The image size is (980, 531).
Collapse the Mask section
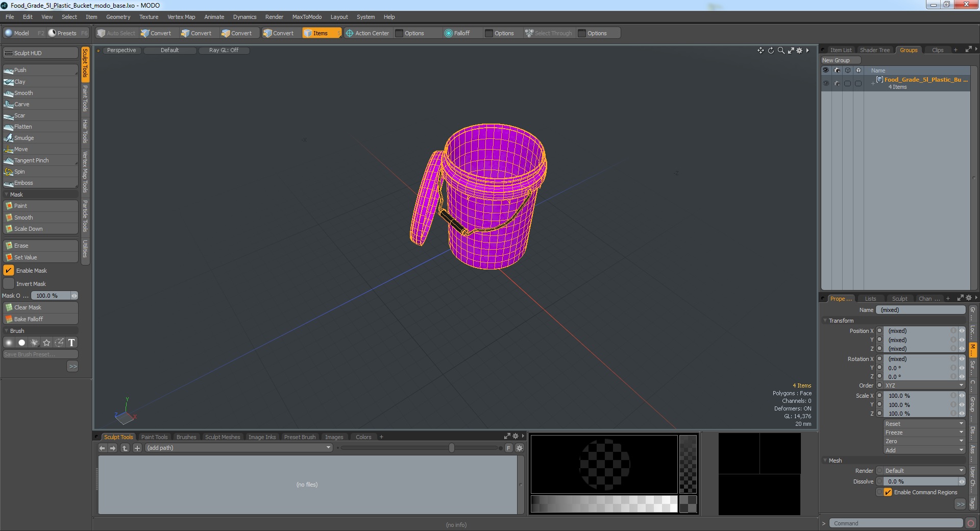[6, 195]
